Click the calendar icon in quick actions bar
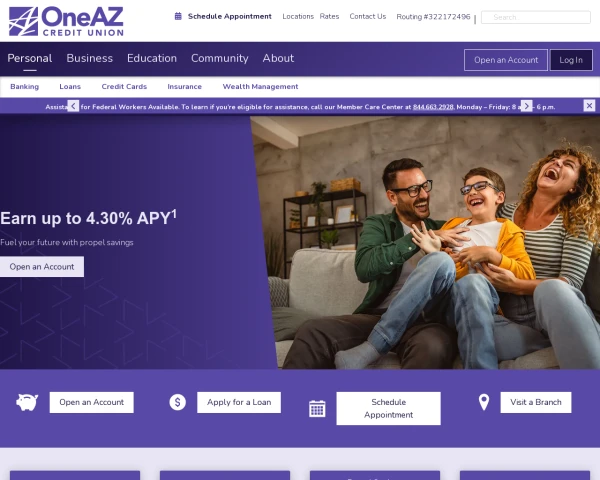 point(317,408)
